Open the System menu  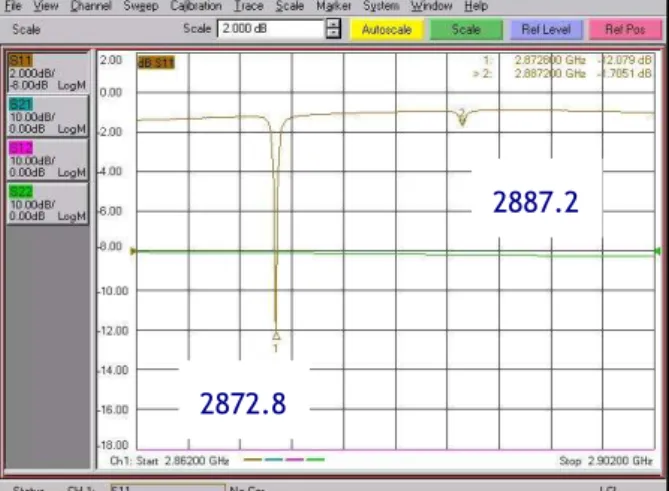(381, 6)
